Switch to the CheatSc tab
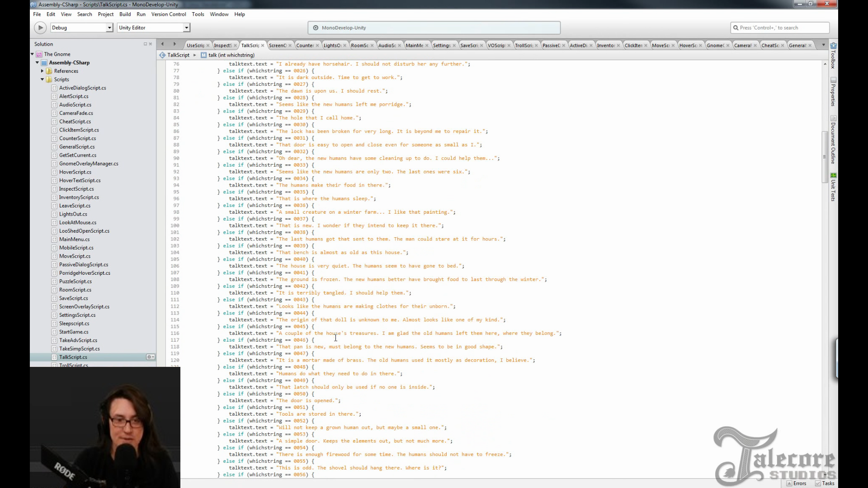868x488 pixels. pyautogui.click(x=770, y=45)
